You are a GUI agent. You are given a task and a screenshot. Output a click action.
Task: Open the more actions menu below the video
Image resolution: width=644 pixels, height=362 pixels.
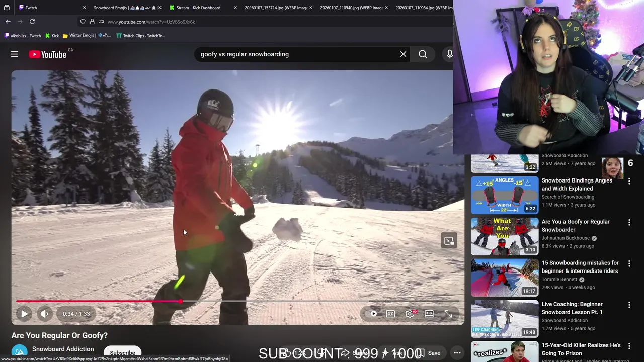tap(457, 353)
